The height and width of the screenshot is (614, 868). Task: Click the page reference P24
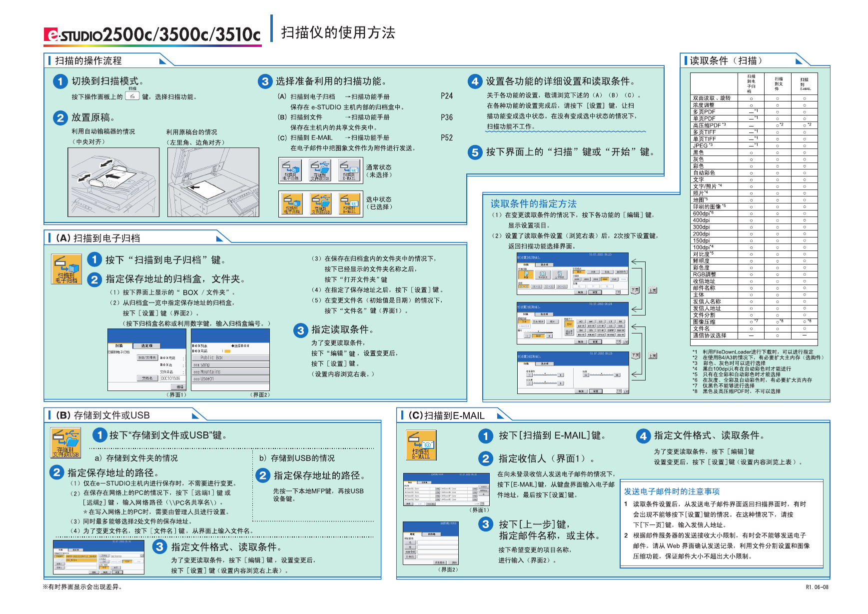[x=447, y=96]
